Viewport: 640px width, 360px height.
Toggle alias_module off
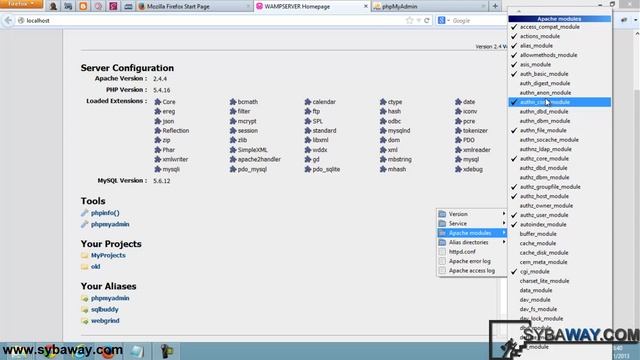(x=559, y=46)
